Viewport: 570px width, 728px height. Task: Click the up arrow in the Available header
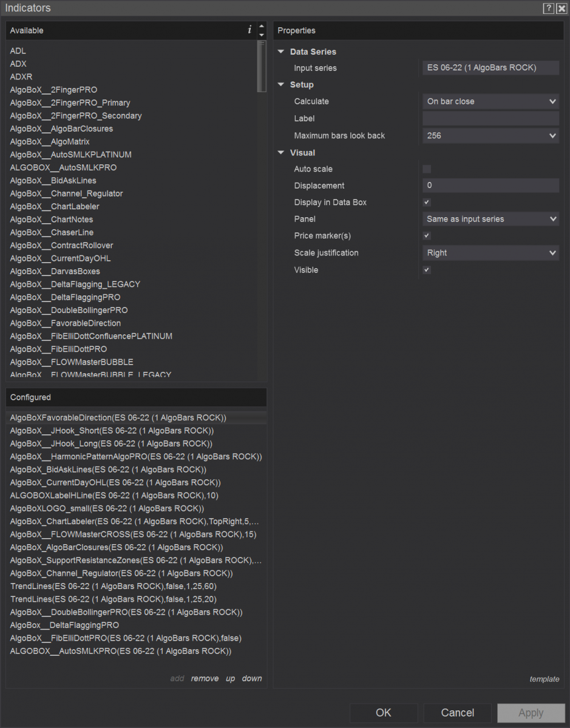(262, 26)
